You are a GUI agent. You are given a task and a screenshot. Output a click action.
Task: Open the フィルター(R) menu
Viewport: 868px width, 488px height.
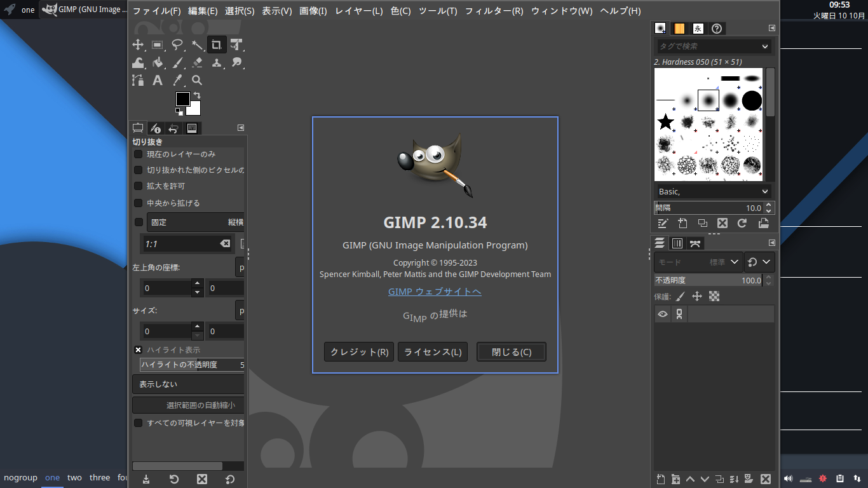tap(494, 11)
